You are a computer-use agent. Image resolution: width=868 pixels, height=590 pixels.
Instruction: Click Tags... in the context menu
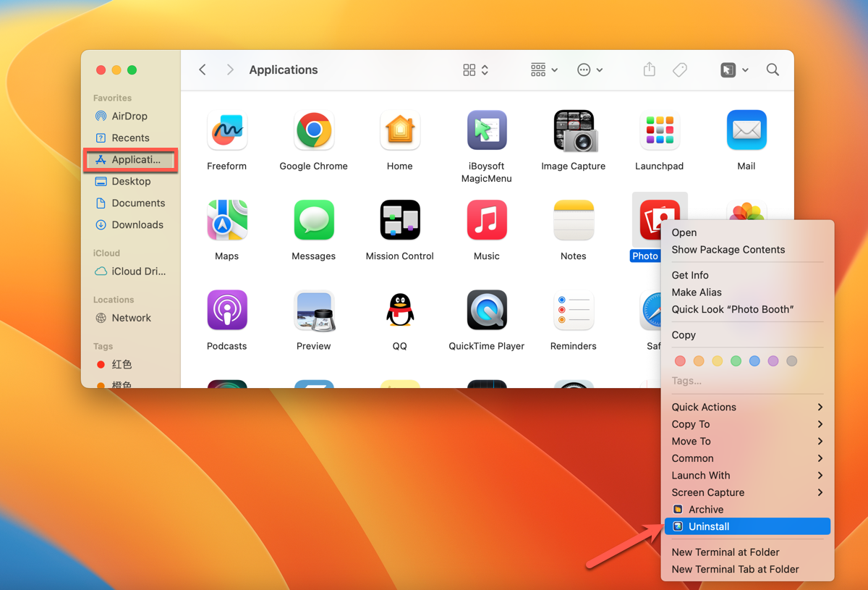pyautogui.click(x=686, y=381)
